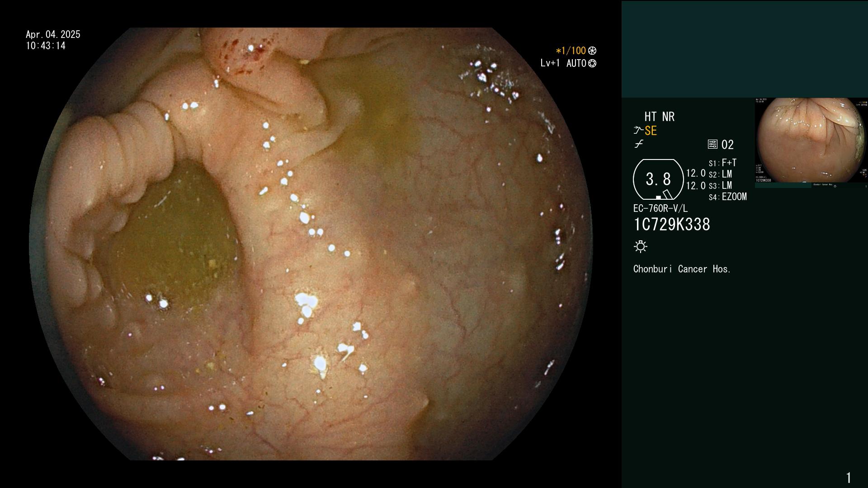The height and width of the screenshot is (488, 868).
Task: Click the scope 3.8 channel diagram
Action: click(x=658, y=179)
